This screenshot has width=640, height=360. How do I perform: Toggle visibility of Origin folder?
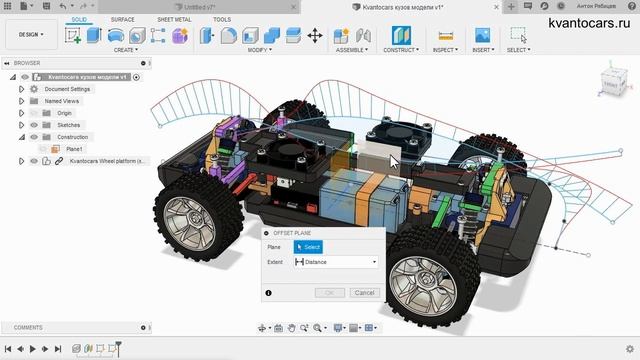(x=34, y=113)
